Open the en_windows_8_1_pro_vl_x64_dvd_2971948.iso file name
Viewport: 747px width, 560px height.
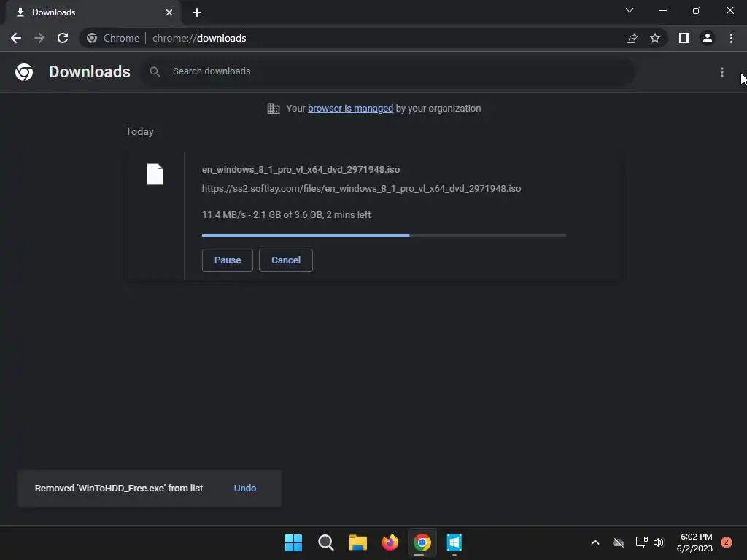point(301,169)
